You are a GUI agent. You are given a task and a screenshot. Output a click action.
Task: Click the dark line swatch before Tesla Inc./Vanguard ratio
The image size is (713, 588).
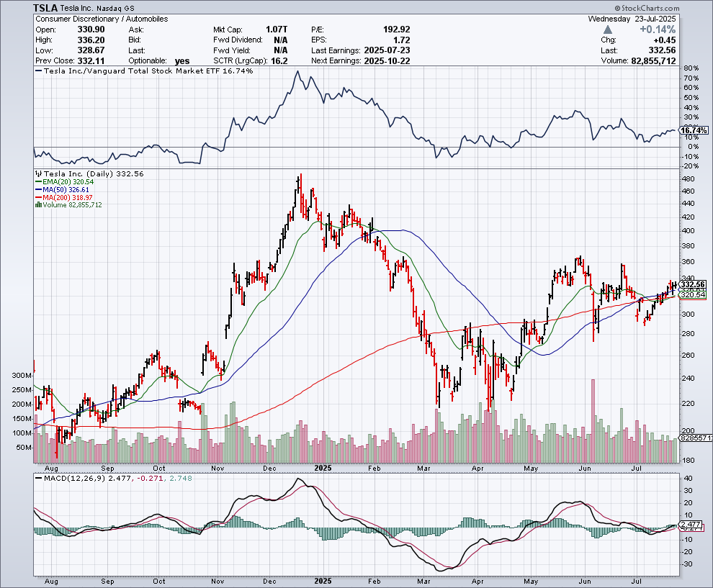click(38, 71)
